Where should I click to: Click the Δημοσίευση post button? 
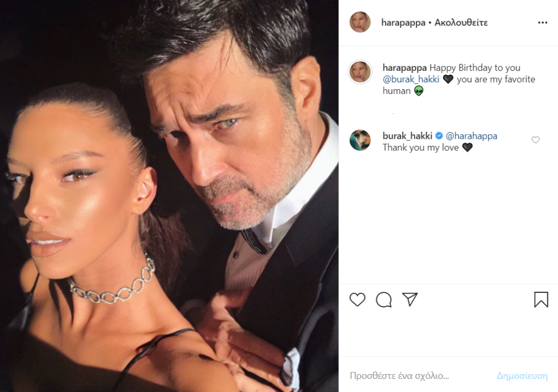tap(522, 376)
